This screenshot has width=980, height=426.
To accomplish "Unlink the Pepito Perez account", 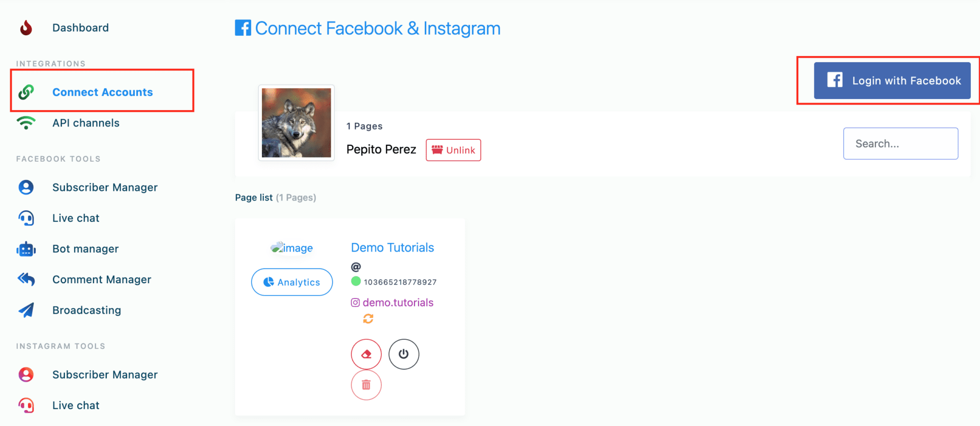I will 453,150.
